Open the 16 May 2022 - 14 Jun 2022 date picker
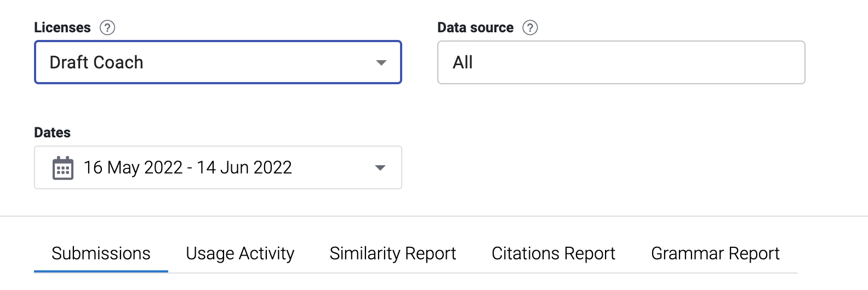This screenshot has height=290, width=868. pos(218,167)
